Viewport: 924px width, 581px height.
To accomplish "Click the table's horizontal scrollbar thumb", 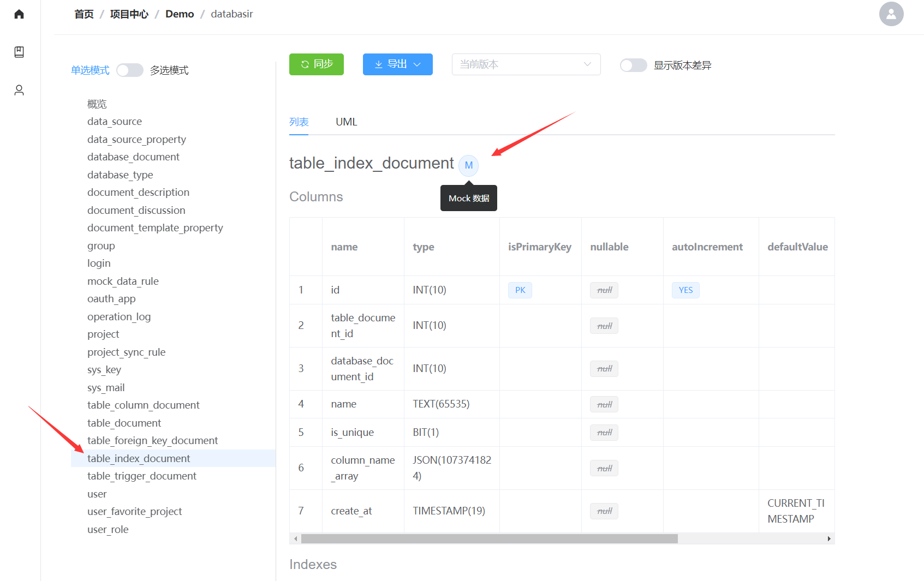I will point(489,539).
